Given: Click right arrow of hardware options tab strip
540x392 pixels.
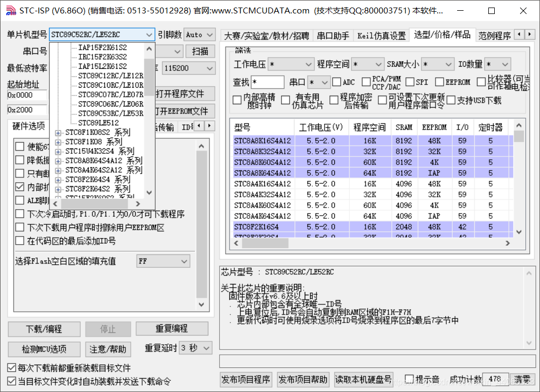Looking at the screenshot, I should click(x=209, y=126).
